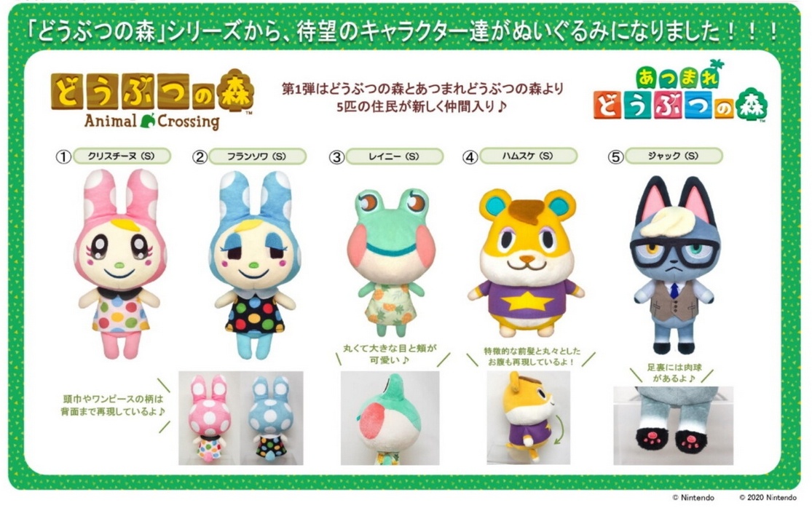Click the circled number 5 marker
This screenshot has height=508, width=812.
tap(615, 156)
